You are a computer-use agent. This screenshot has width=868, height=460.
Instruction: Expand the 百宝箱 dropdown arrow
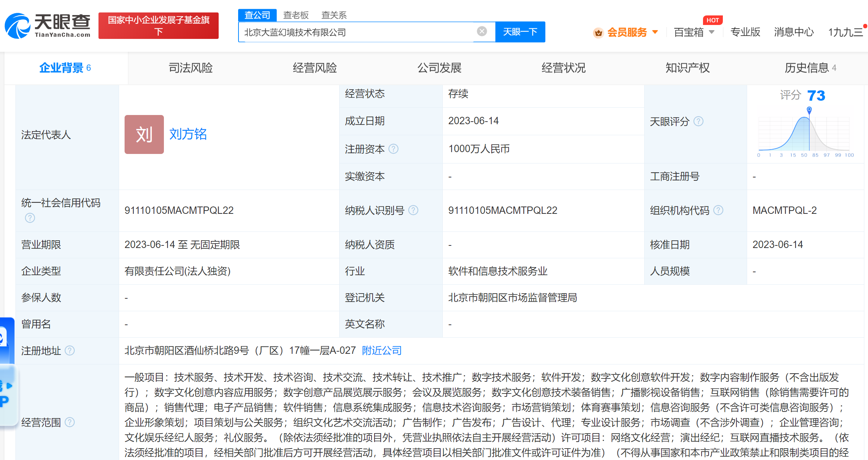pyautogui.click(x=711, y=32)
